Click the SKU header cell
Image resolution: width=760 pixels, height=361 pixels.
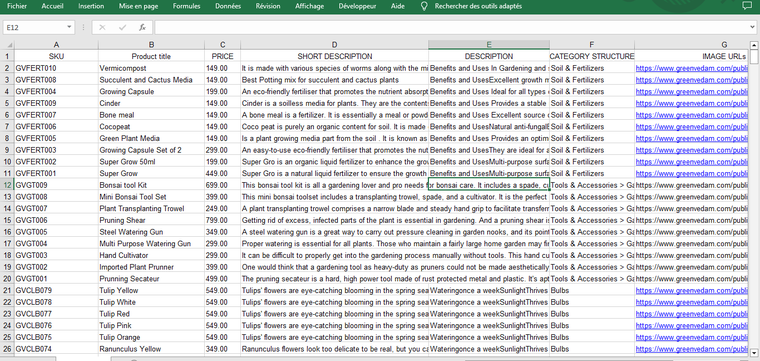(56, 56)
